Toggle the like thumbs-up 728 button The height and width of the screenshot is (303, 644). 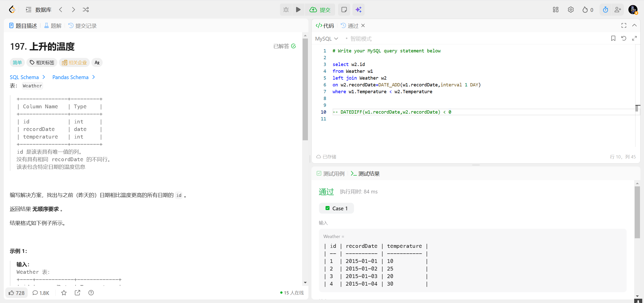[17, 293]
